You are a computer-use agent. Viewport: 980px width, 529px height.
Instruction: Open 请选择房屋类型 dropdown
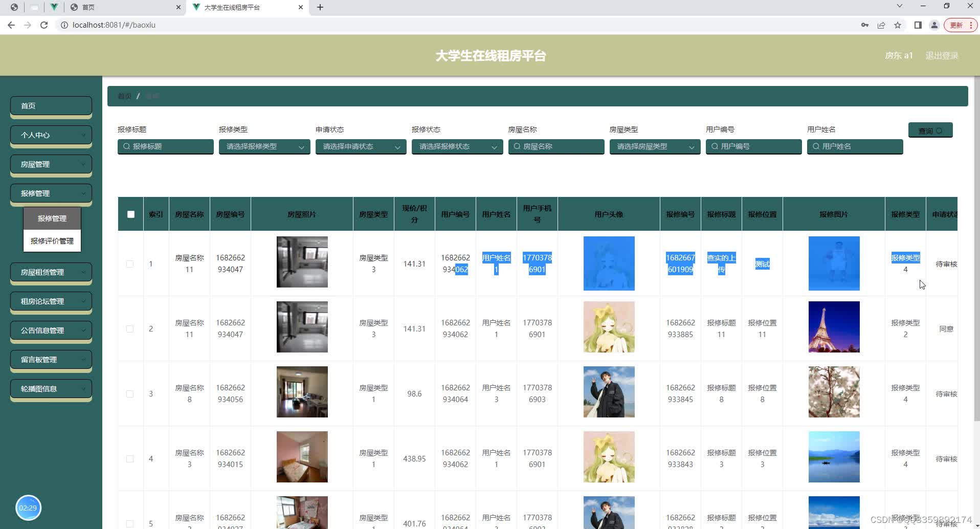pos(655,147)
